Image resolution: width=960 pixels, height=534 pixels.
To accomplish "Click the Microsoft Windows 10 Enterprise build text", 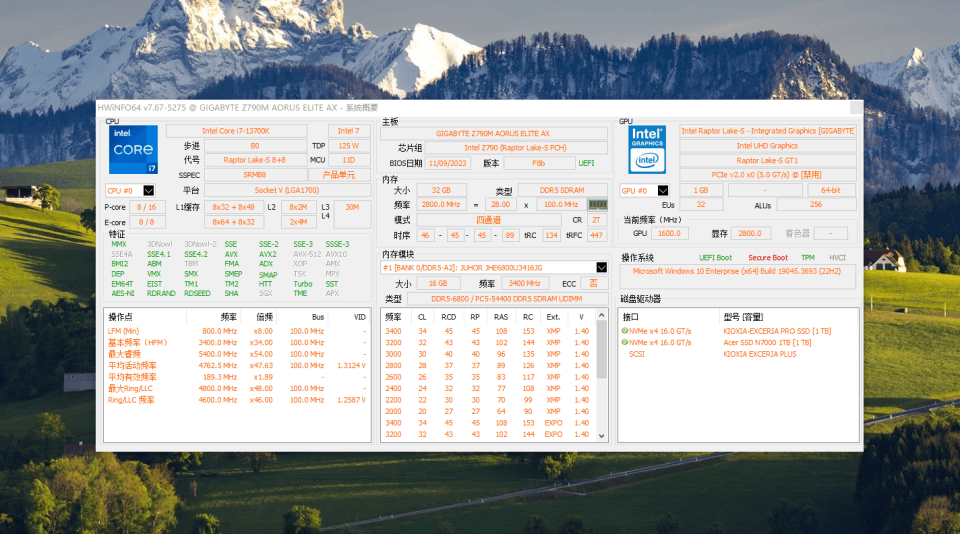I will pos(737,271).
